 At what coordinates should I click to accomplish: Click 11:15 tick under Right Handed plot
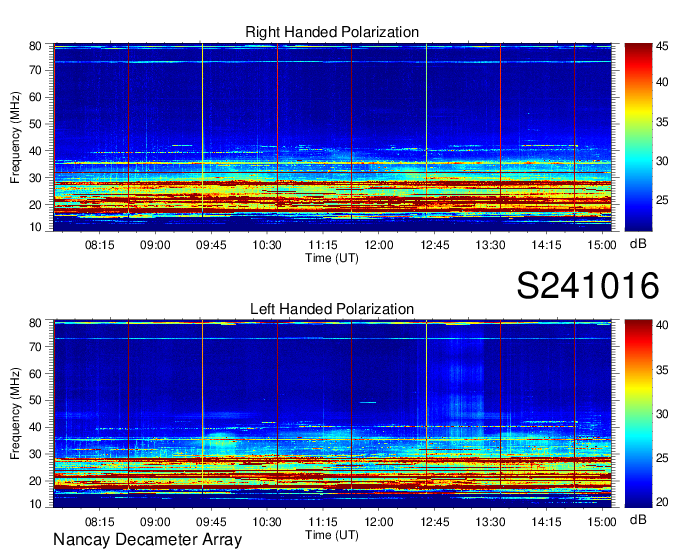(x=323, y=245)
